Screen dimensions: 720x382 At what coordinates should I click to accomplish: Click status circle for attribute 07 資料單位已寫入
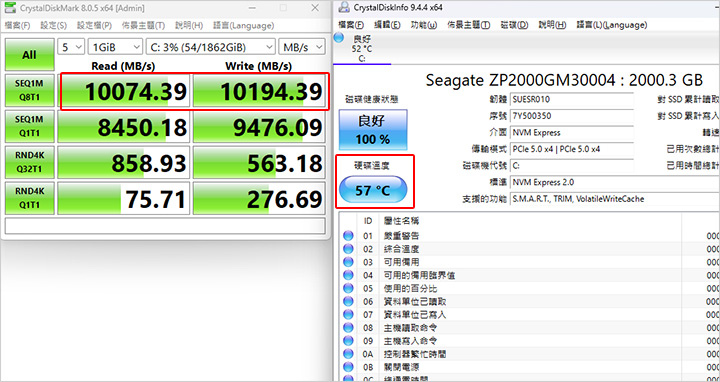click(x=349, y=315)
